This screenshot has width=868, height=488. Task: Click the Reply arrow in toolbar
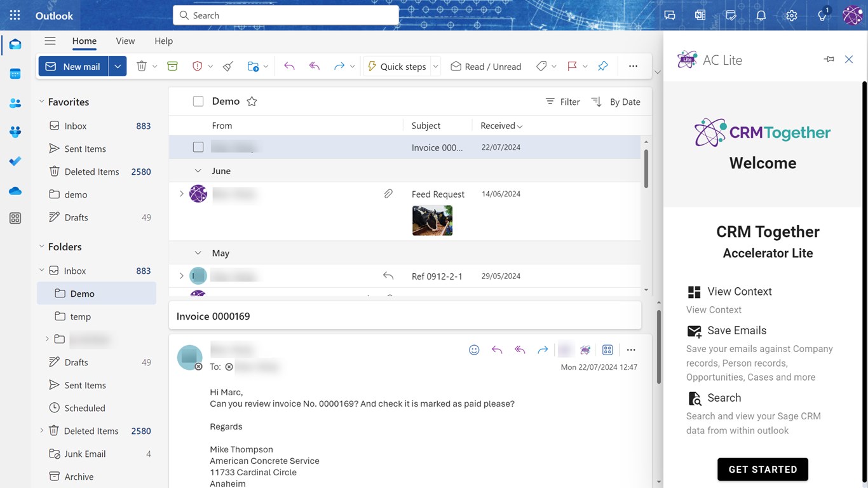[289, 66]
